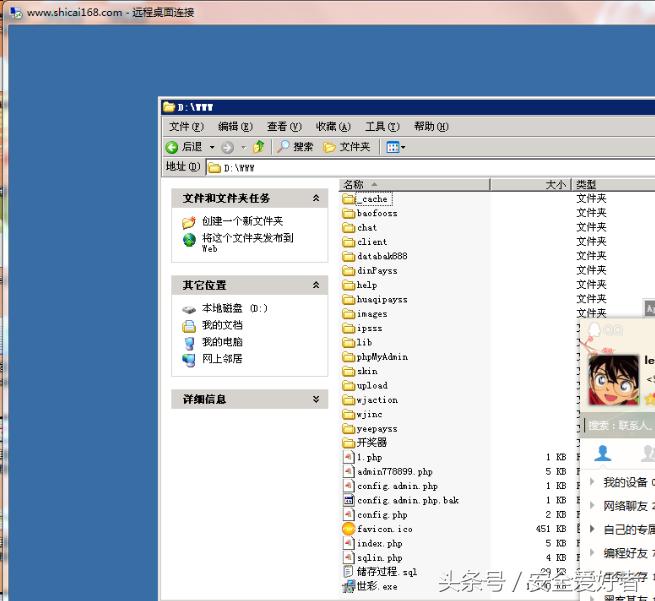This screenshot has height=601, width=655.
Task: Open 我的文档 location
Action: pos(222,325)
